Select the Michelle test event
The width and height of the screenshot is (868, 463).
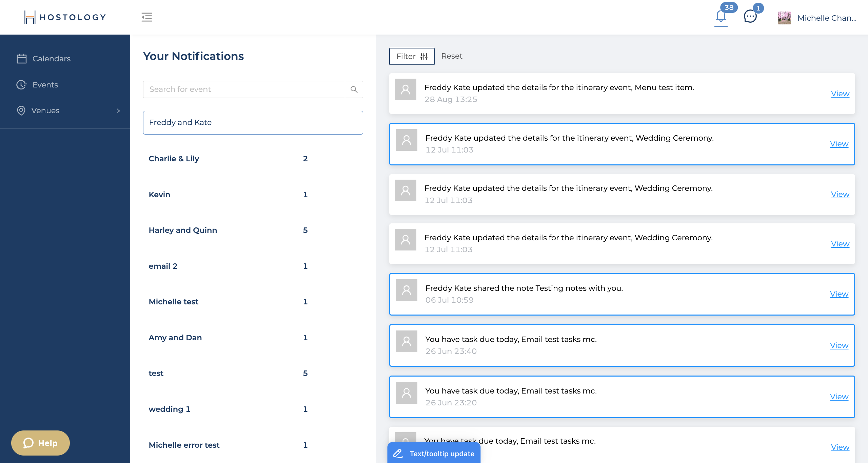tap(253, 302)
